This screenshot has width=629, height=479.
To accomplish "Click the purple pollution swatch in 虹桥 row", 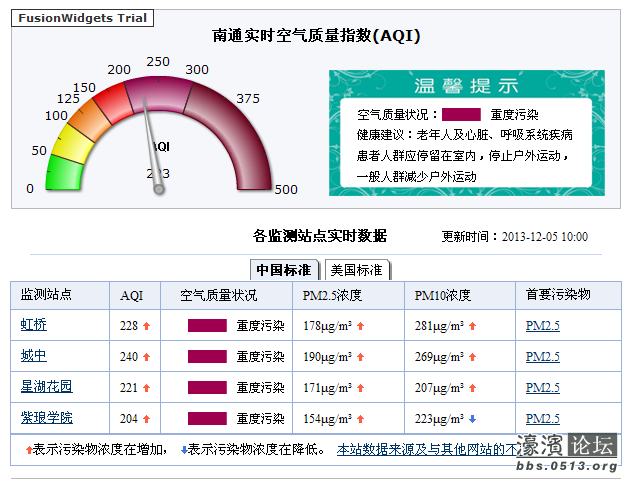I will pos(207,325).
